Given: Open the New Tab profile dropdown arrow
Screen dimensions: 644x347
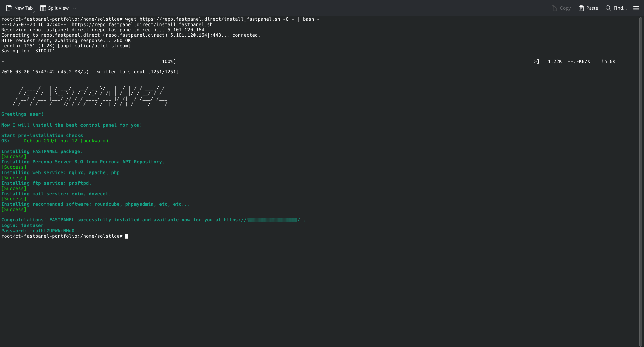Looking at the screenshot, I should (x=34, y=12).
